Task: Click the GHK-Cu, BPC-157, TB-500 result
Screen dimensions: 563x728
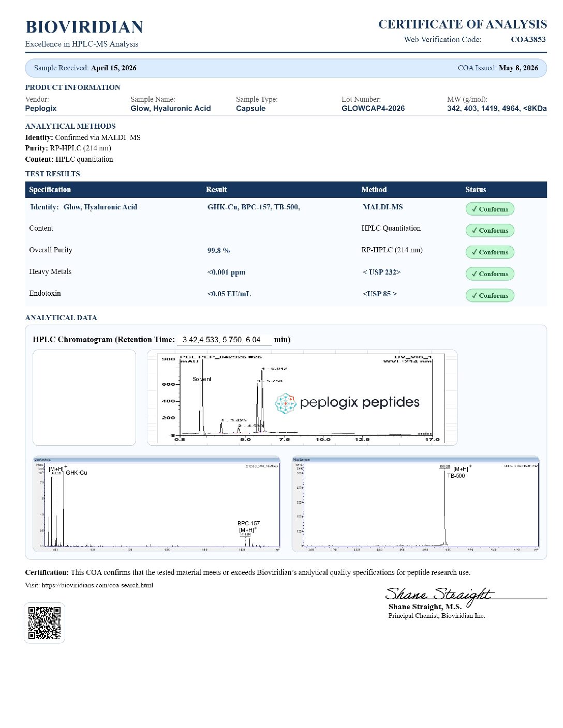Action: click(254, 207)
